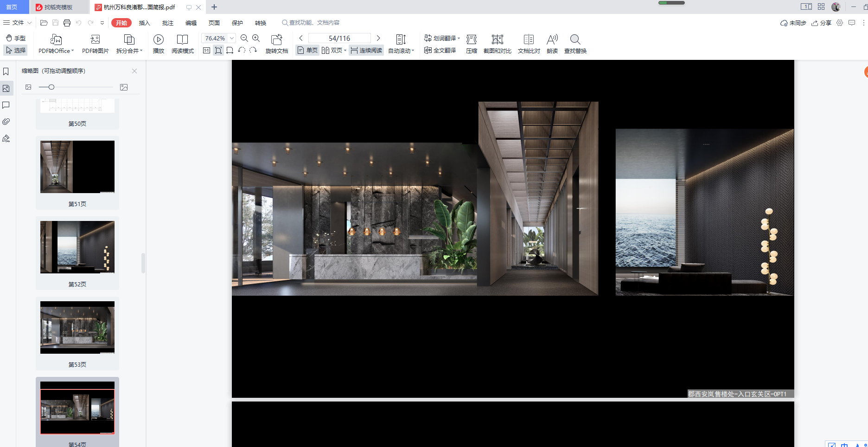
Task: Set actual size 1:1 view icon
Action: [207, 50]
